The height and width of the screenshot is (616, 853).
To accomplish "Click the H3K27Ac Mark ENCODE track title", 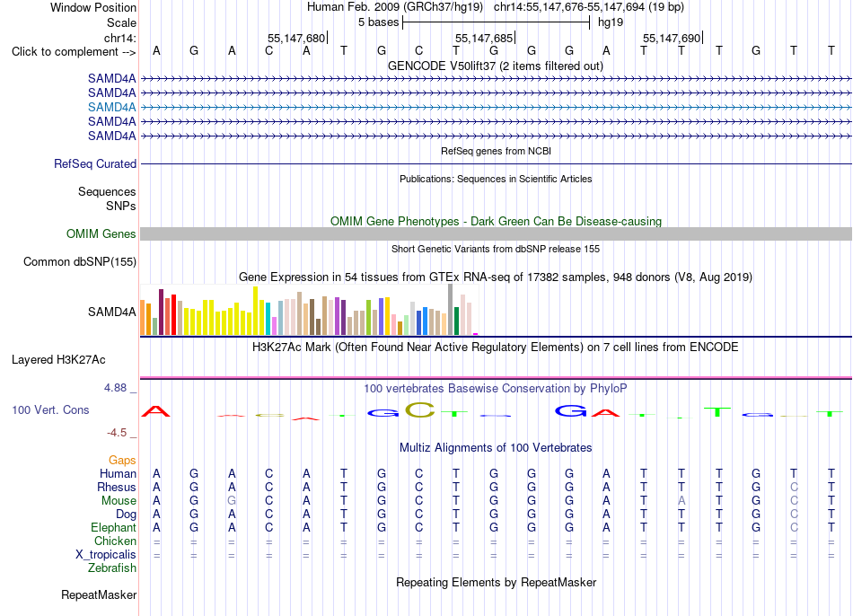I will point(496,348).
